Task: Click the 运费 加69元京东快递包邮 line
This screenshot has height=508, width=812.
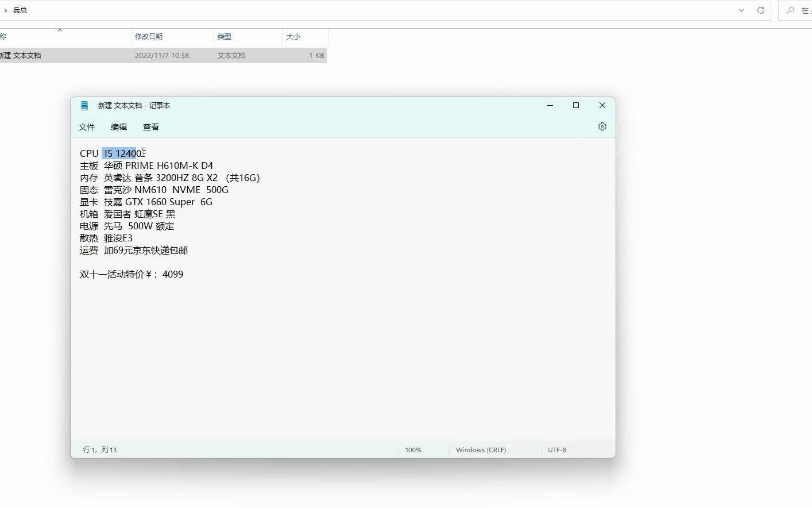Action: 134,250
